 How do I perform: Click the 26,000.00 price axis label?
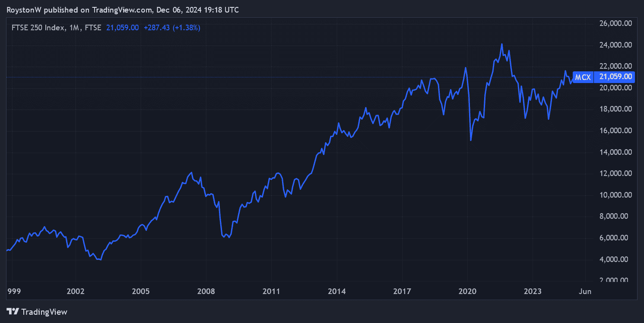(615, 23)
